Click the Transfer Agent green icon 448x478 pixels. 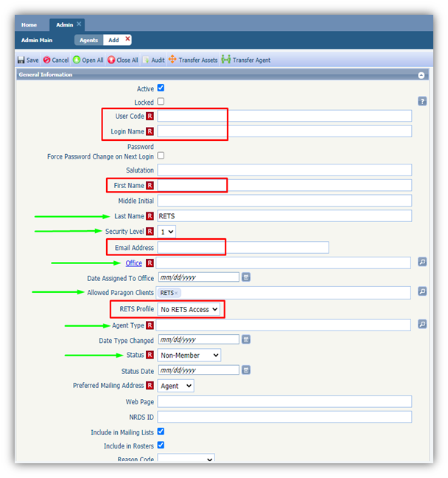click(x=226, y=59)
